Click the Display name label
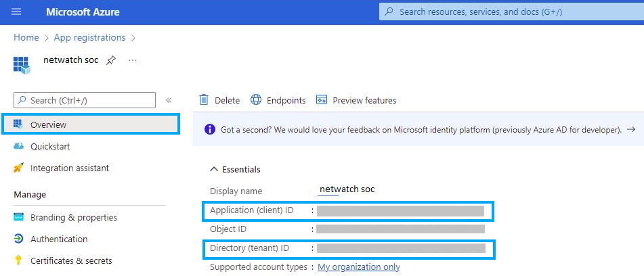Screen dimensions: 644x276 pyautogui.click(x=236, y=191)
